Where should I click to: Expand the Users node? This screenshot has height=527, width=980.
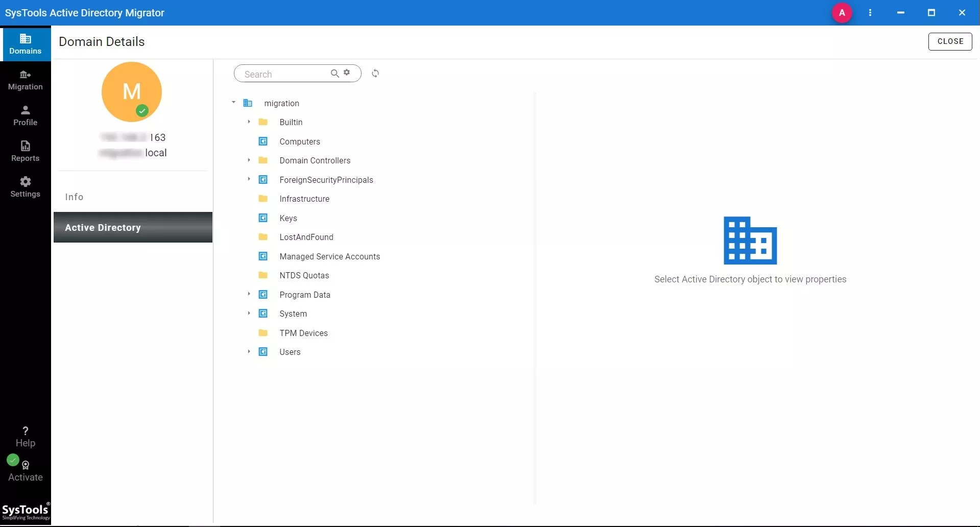[249, 351]
